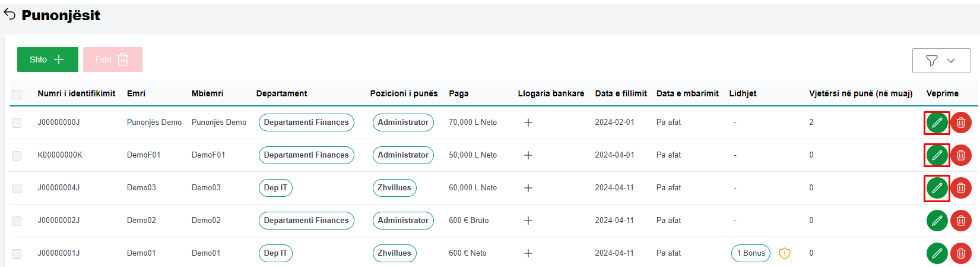This screenshot has height=267, width=980.
Task: Delete employee K00000000K using trash icon
Action: pos(960,155)
